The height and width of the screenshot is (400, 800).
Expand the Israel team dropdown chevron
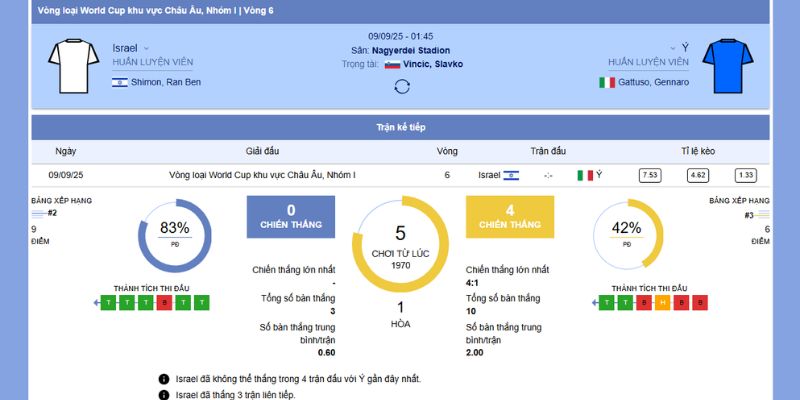coord(146,48)
